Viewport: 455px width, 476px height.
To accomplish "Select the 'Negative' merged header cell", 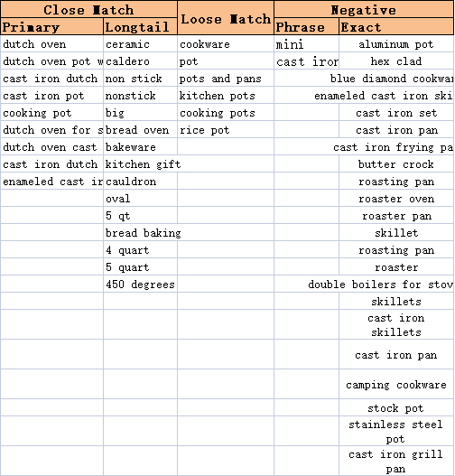I will tap(364, 9).
